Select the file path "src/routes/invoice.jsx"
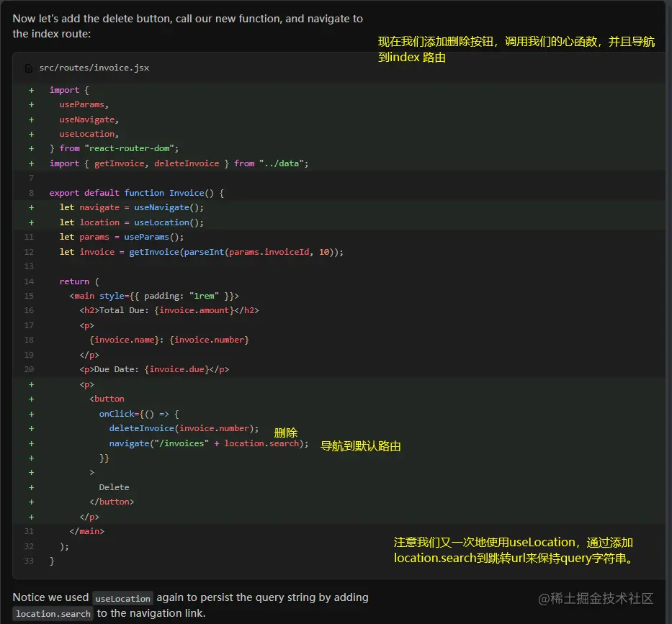This screenshot has height=624, width=672. coord(94,68)
